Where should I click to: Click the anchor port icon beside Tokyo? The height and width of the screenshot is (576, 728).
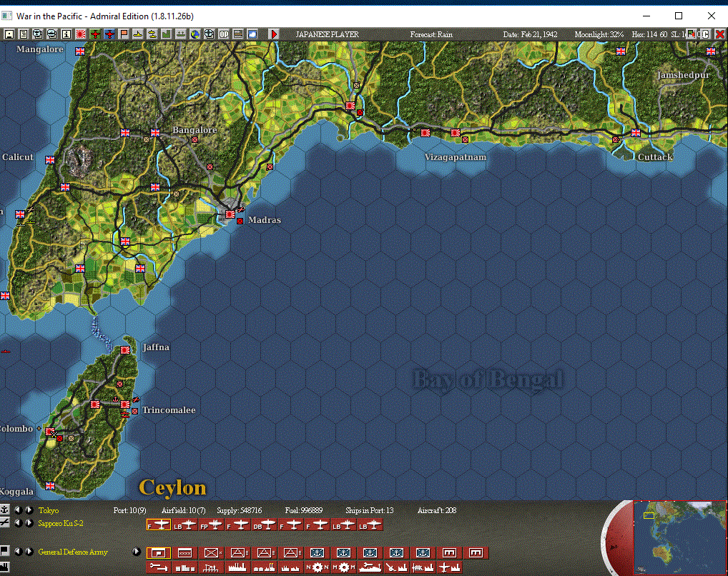click(x=4, y=510)
